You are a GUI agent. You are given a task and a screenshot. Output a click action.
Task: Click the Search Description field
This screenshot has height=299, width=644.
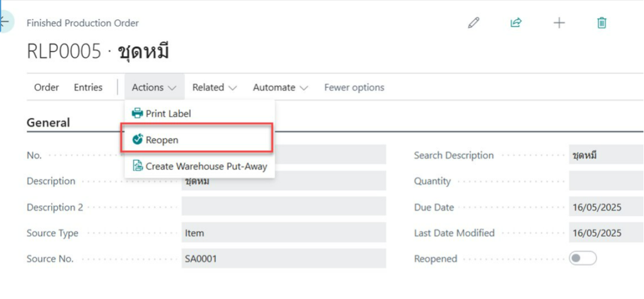point(606,155)
